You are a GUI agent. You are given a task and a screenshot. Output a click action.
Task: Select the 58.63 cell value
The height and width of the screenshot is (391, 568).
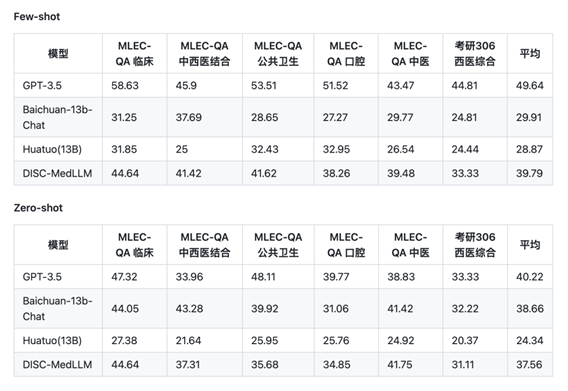[x=125, y=86]
